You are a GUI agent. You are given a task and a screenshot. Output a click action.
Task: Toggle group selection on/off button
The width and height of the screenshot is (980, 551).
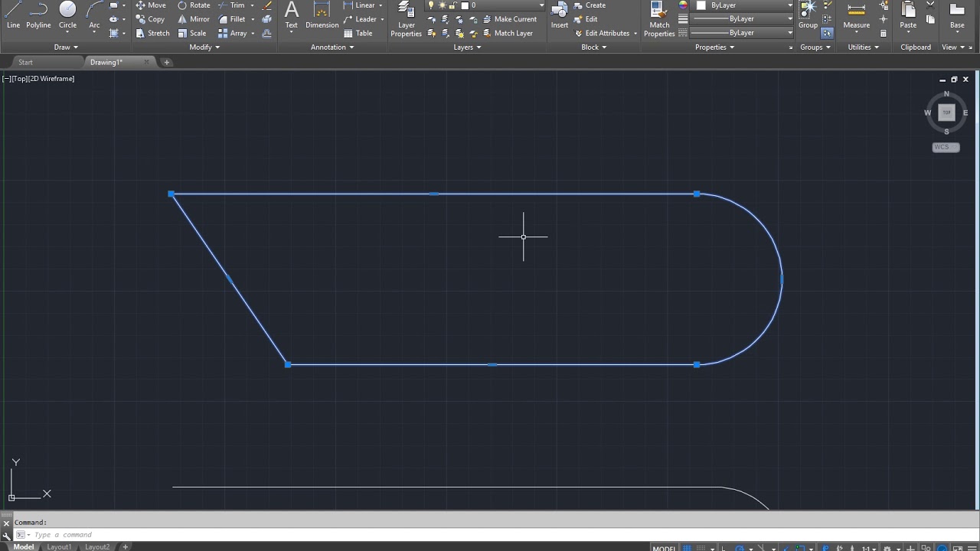click(827, 34)
